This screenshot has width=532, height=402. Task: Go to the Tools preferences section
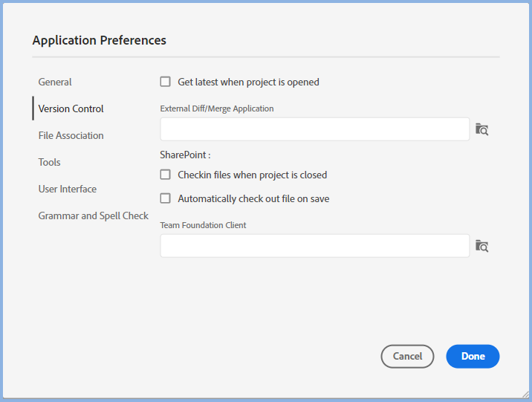pos(50,162)
